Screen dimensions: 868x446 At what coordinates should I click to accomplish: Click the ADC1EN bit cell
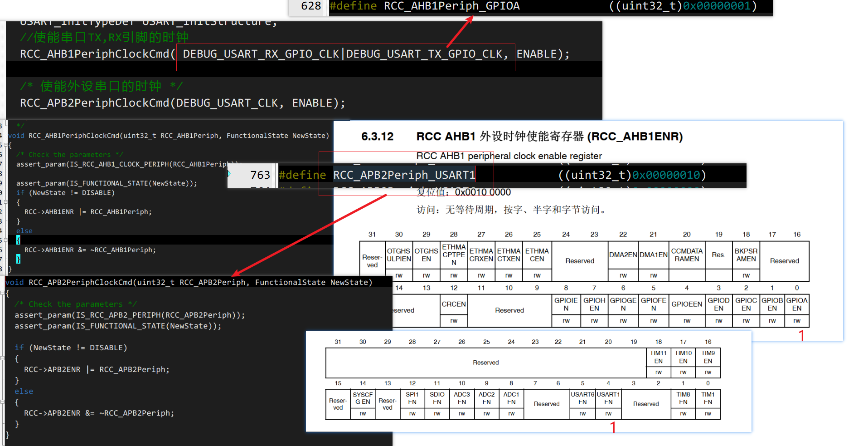511,398
